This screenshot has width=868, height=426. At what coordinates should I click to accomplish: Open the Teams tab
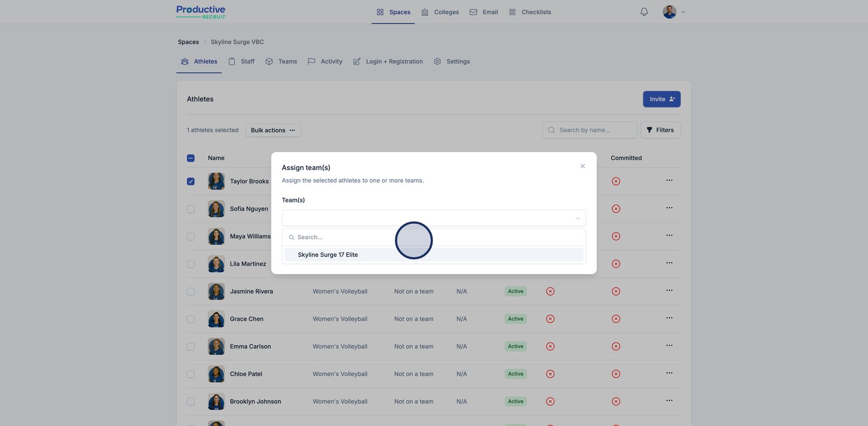[x=282, y=62]
